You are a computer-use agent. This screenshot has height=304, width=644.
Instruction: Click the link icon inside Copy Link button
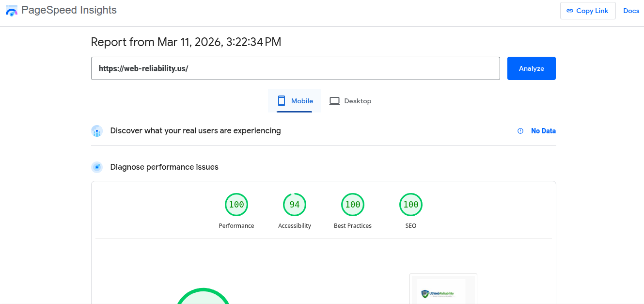pyautogui.click(x=569, y=10)
